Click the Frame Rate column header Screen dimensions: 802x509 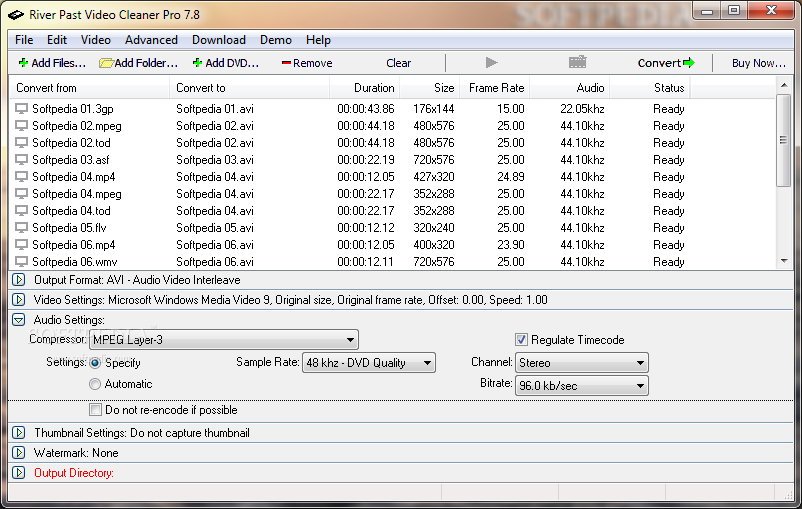[495, 88]
